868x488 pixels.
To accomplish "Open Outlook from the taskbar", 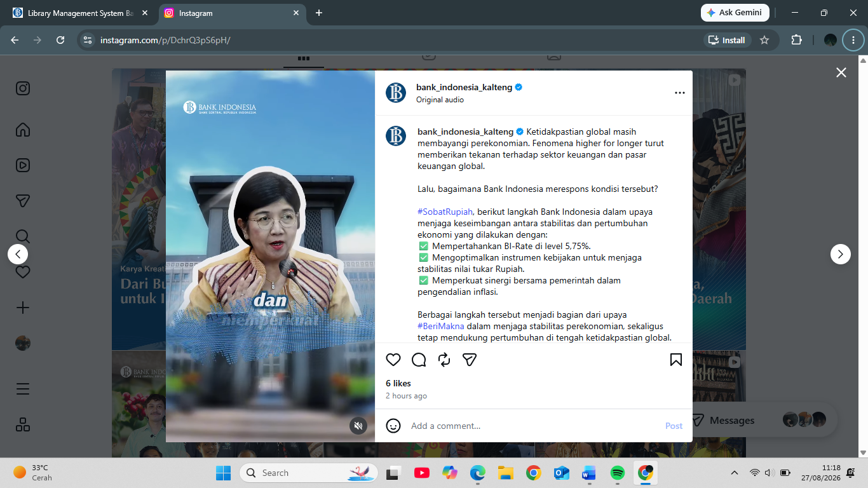I will pos(561,473).
